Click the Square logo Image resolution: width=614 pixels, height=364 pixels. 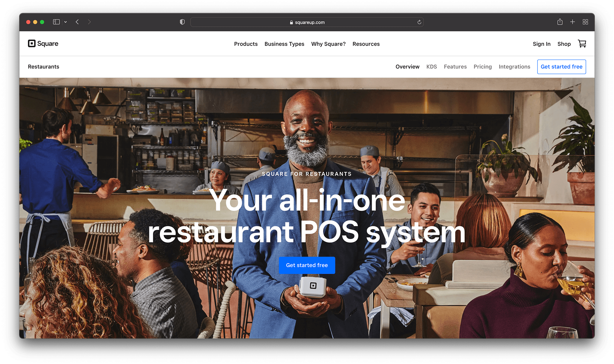click(x=43, y=43)
